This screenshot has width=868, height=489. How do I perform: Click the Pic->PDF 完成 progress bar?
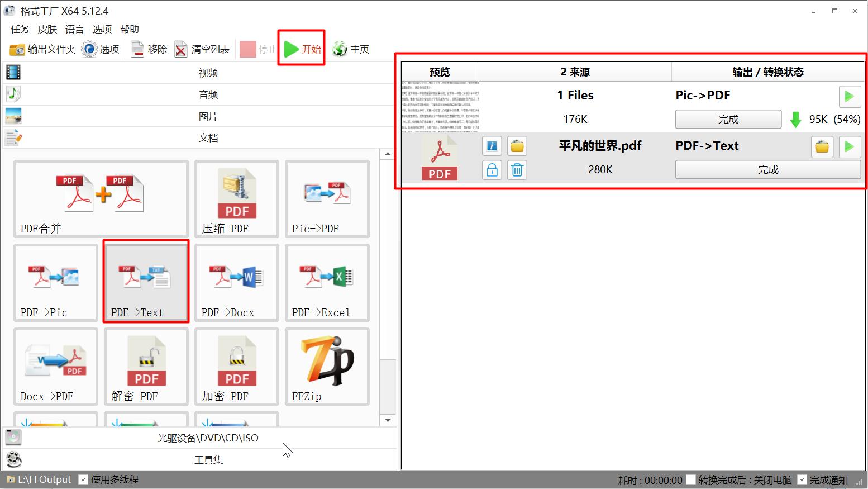tap(728, 119)
